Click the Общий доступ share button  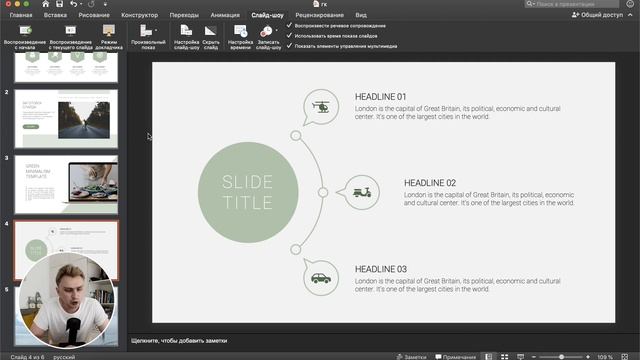(x=597, y=15)
